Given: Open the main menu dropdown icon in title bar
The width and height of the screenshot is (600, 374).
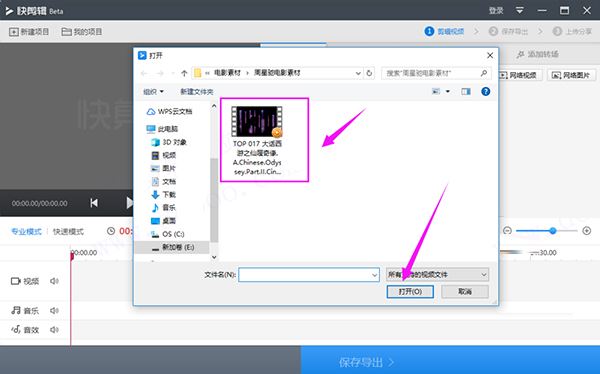Looking at the screenshot, I should [x=520, y=10].
